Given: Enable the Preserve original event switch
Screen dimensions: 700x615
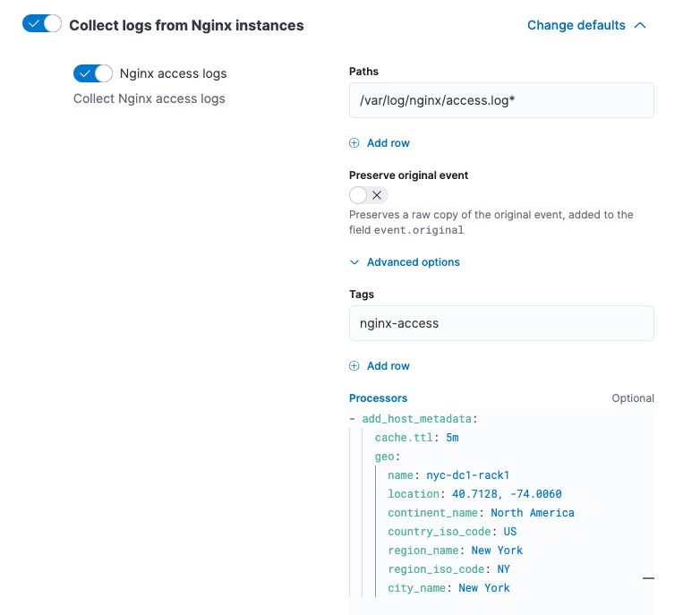Looking at the screenshot, I should click(x=368, y=195).
